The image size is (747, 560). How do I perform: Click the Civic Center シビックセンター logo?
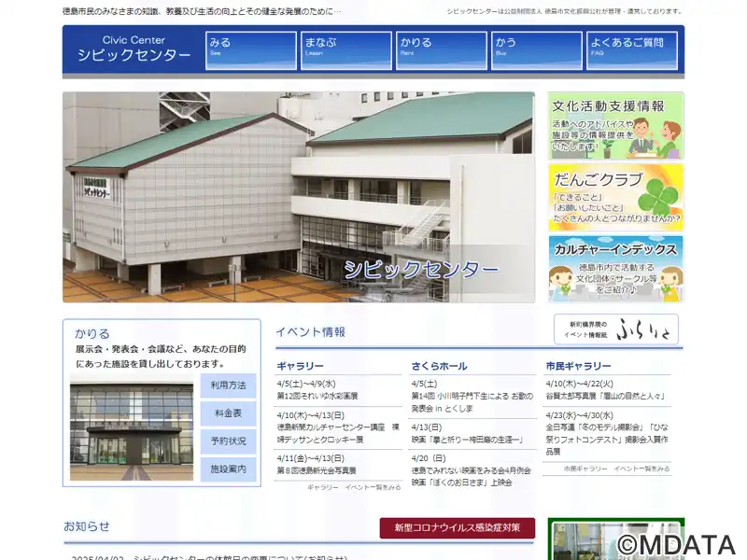(x=134, y=49)
